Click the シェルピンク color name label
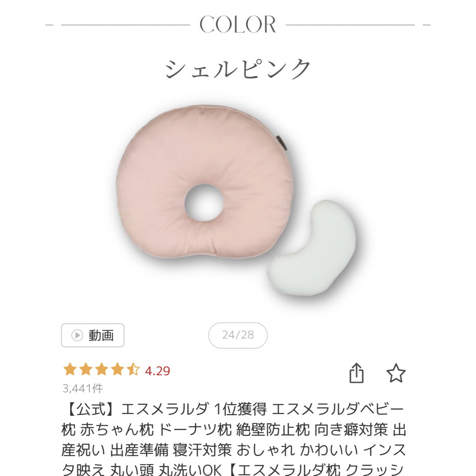Image resolution: width=476 pixels, height=476 pixels. 238,69
